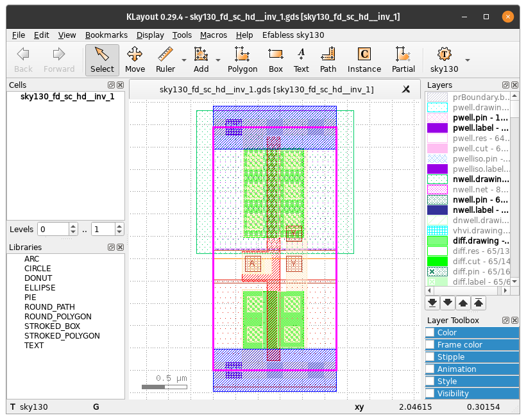Close the Layer Toolbox panel

(514, 321)
